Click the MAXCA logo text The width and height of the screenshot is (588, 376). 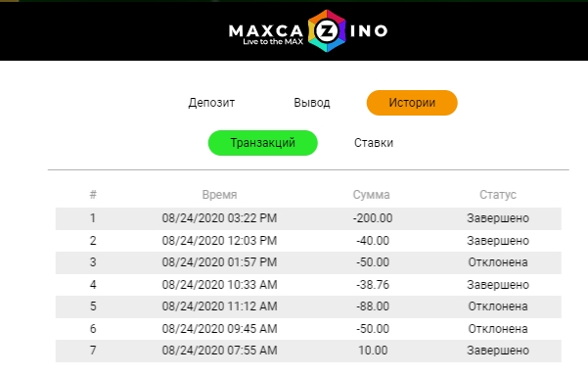(266, 31)
